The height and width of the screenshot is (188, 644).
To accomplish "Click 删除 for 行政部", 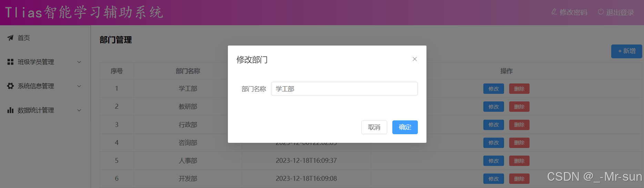I will click(519, 125).
